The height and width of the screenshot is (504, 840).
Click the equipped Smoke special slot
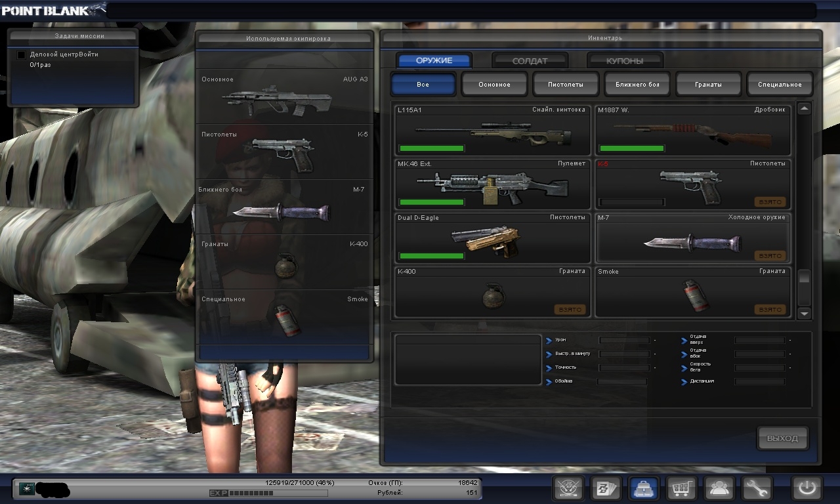click(x=285, y=318)
